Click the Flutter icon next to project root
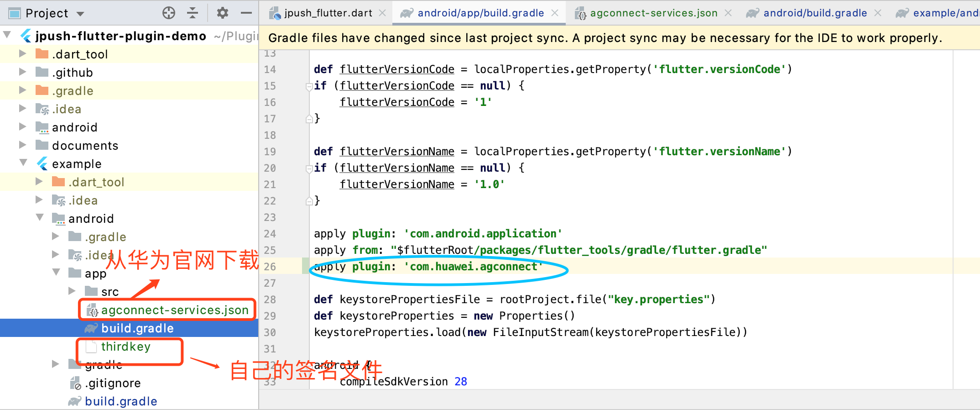The height and width of the screenshot is (410, 980). 26,36
